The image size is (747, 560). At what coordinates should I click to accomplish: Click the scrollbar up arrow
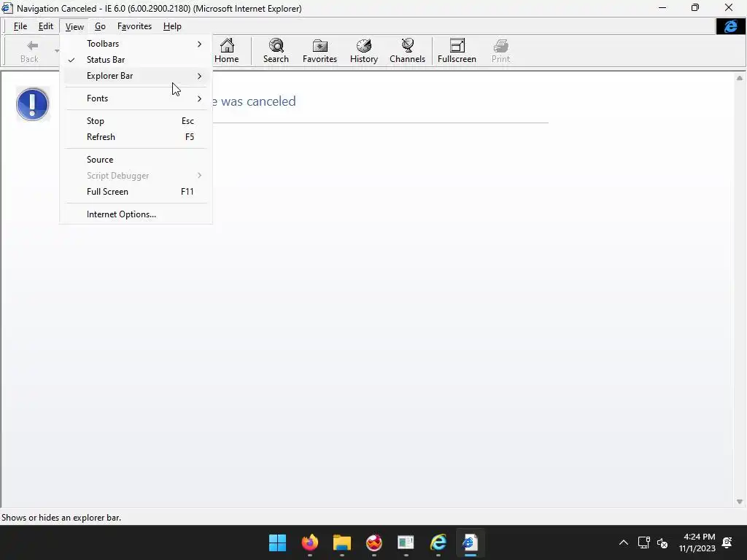[740, 77]
